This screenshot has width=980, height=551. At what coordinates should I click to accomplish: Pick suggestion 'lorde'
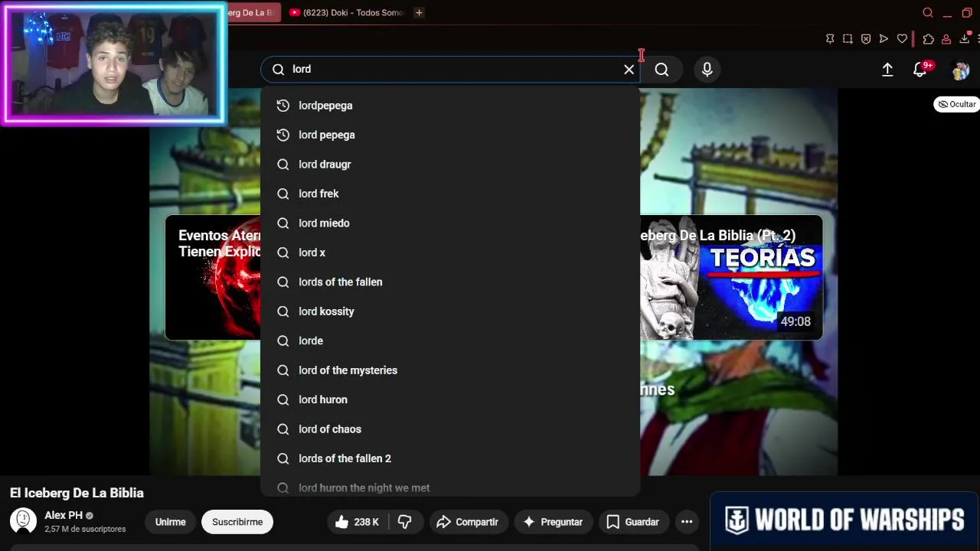coord(450,341)
